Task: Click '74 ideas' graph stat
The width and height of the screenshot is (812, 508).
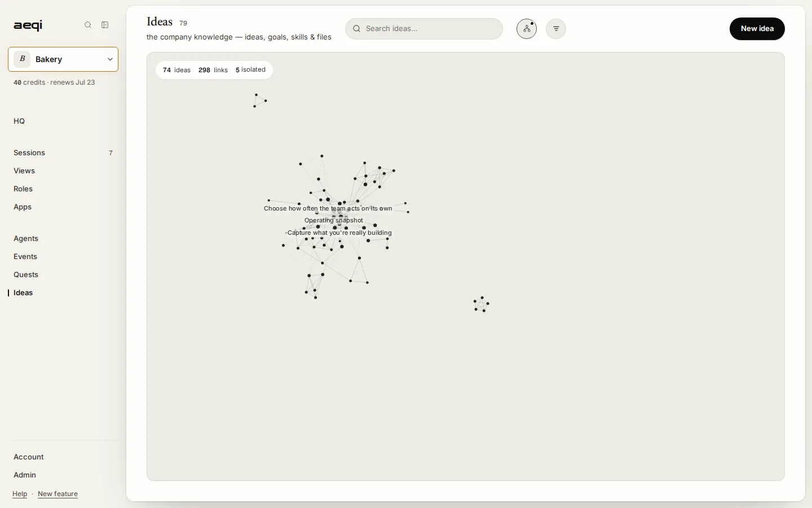Action: tap(176, 70)
